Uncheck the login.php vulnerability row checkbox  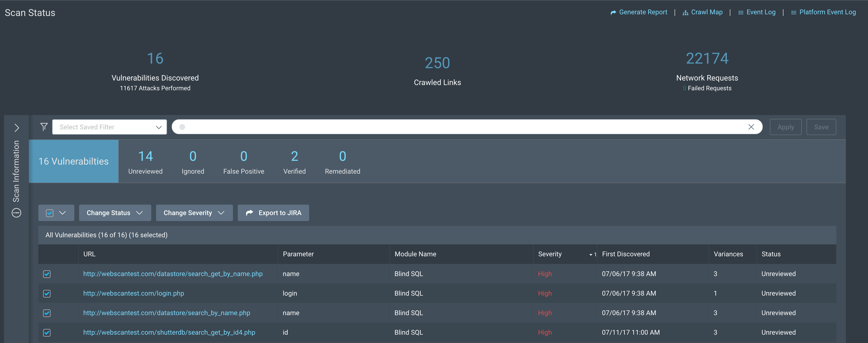(x=47, y=293)
